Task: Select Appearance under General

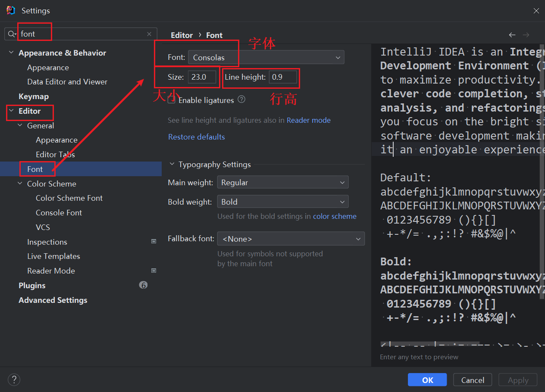Action: [x=56, y=140]
